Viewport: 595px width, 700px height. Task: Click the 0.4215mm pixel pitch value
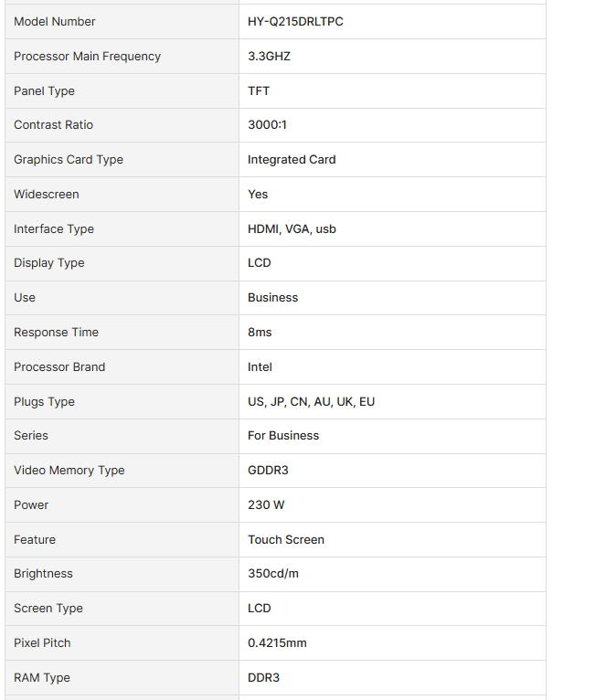click(277, 642)
